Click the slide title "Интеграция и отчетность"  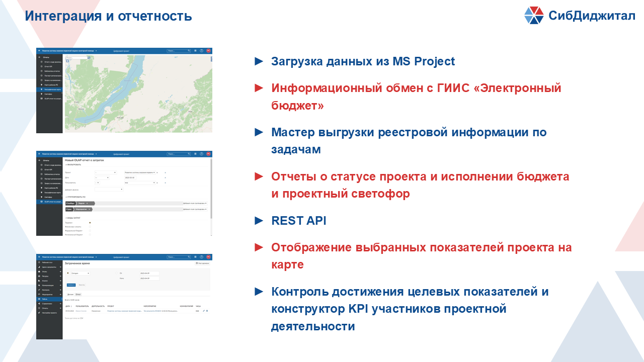(x=109, y=16)
